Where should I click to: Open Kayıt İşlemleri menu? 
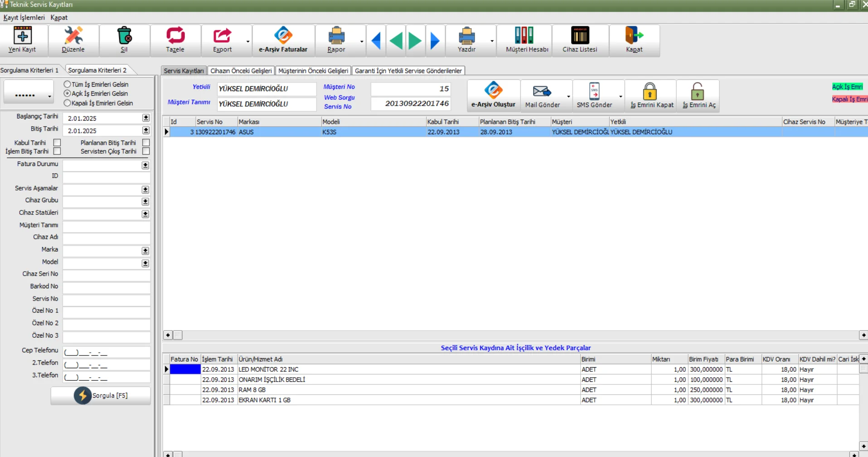pyautogui.click(x=24, y=17)
